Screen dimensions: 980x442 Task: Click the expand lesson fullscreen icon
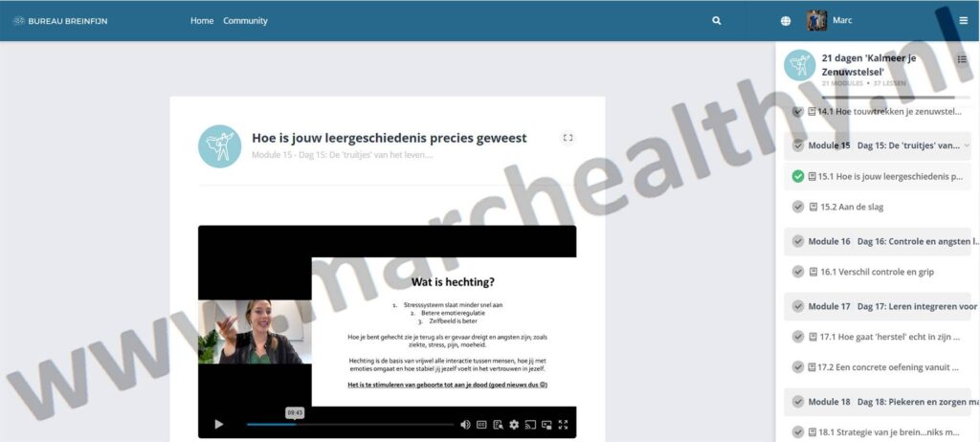[568, 138]
